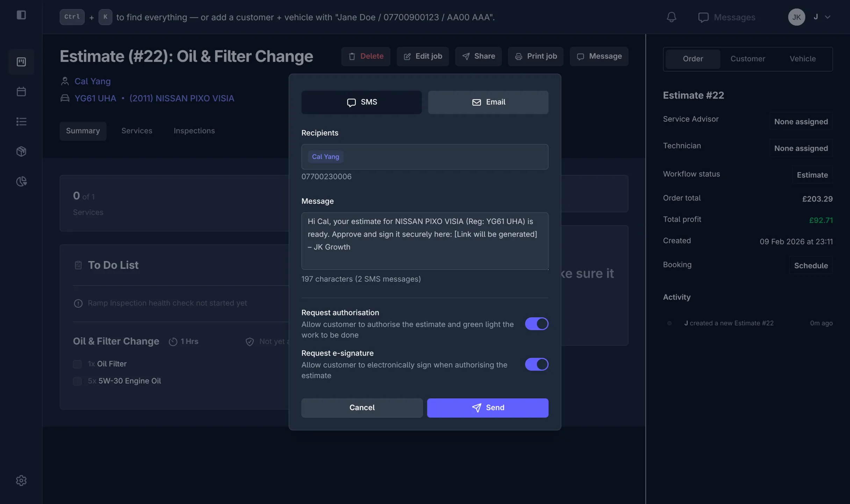The width and height of the screenshot is (850, 504).
Task: Check the 1x Oil Filter checkbox
Action: pos(77,364)
